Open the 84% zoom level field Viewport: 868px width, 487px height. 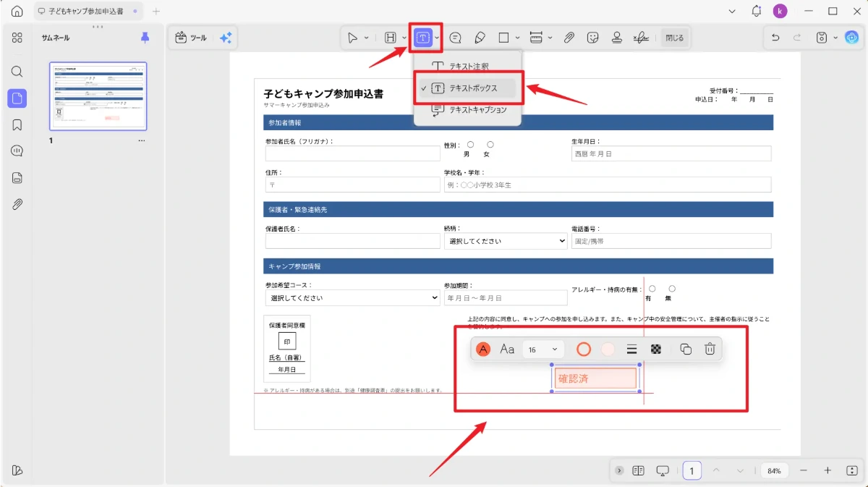(774, 470)
